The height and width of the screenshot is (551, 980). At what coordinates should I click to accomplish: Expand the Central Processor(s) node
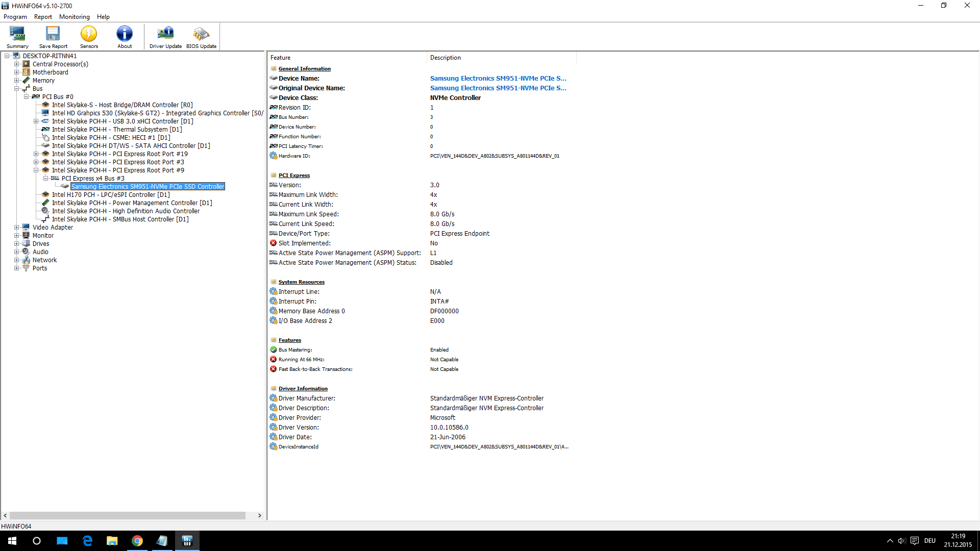click(17, 64)
